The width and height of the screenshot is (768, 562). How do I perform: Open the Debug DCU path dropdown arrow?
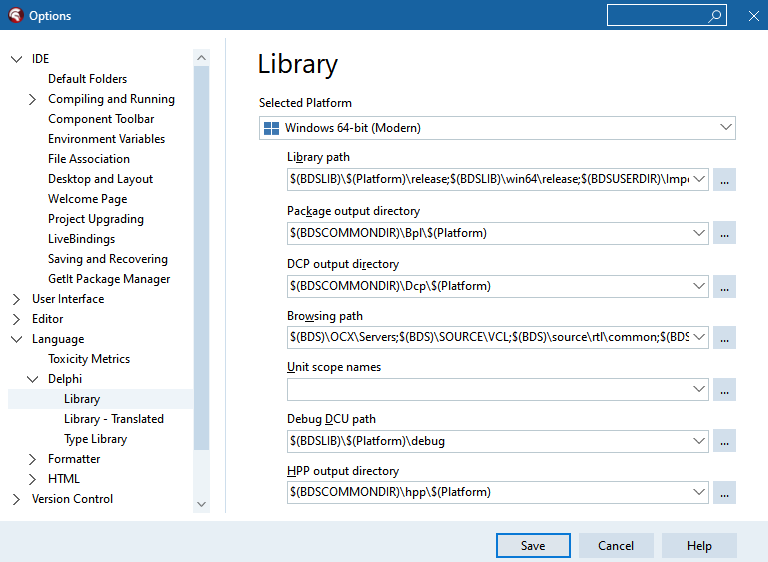pos(699,441)
